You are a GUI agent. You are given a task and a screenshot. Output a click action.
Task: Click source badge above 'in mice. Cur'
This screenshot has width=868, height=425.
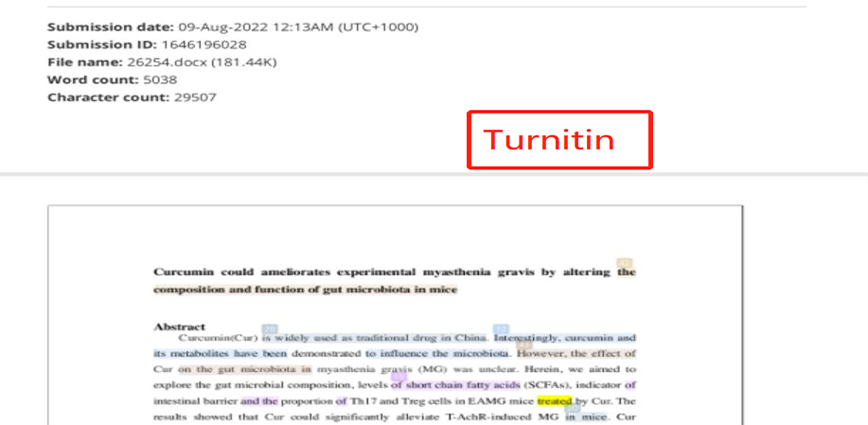click(x=573, y=408)
